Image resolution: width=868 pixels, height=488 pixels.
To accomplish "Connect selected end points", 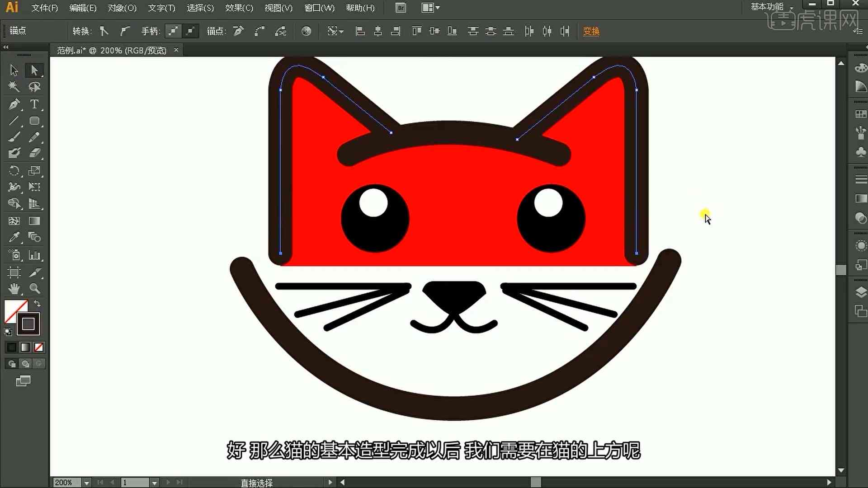I will click(259, 31).
